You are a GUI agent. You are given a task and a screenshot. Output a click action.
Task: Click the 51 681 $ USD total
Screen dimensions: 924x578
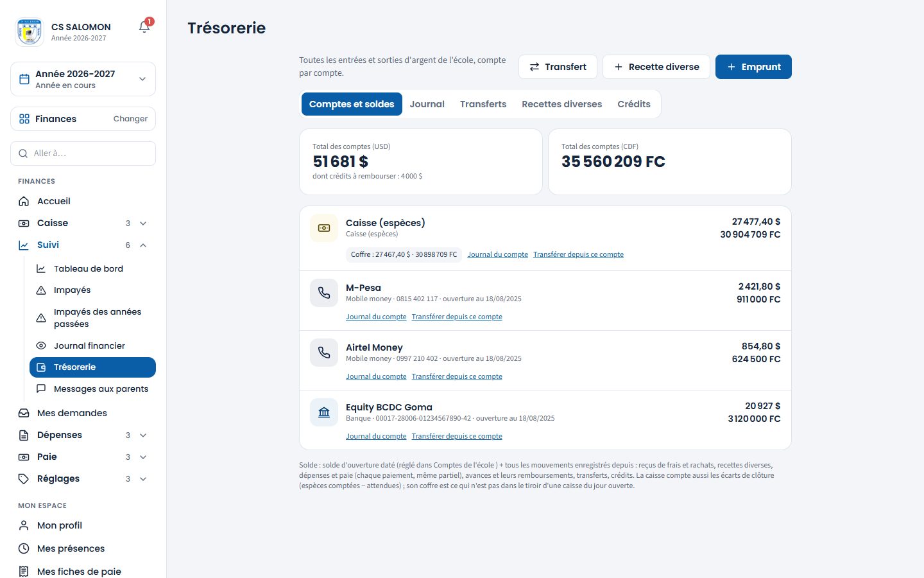341,161
